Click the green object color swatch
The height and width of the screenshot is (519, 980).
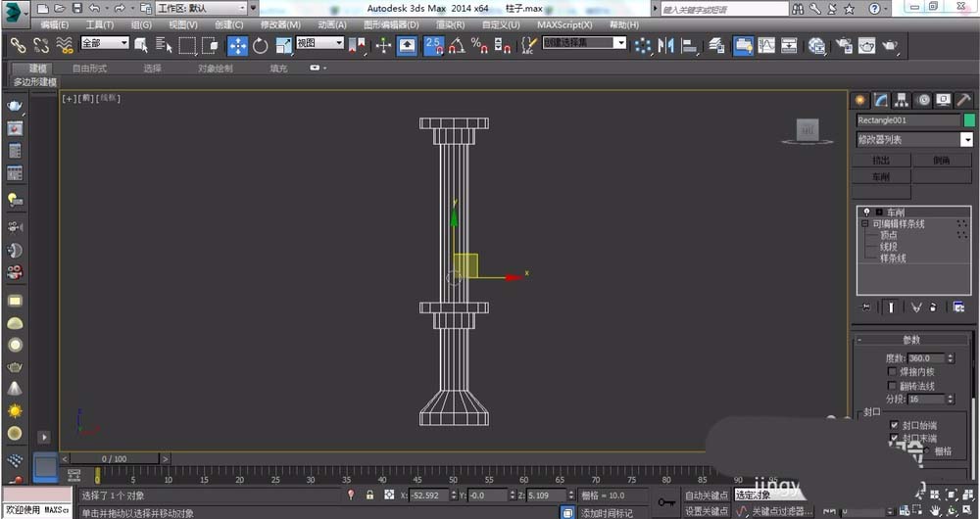pyautogui.click(x=969, y=120)
